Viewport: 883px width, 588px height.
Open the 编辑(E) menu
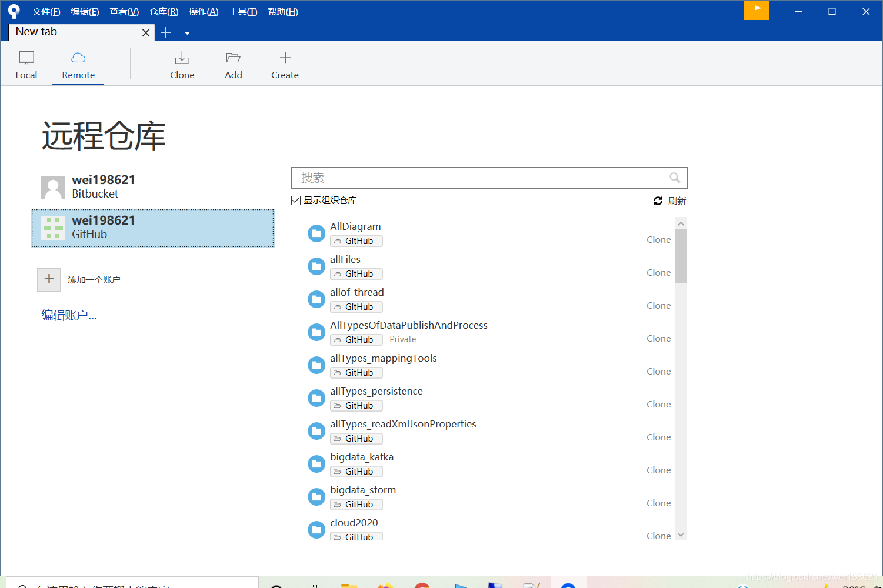pos(85,12)
